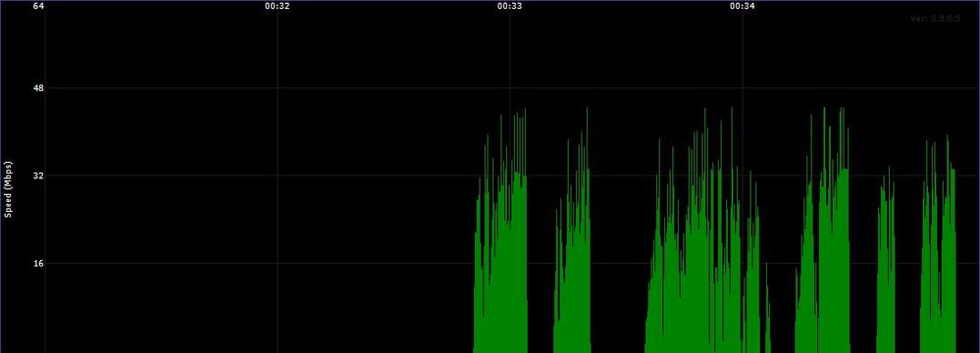Image resolution: width=980 pixels, height=353 pixels.
Task: Click the 00:32 time label
Action: coord(277,6)
